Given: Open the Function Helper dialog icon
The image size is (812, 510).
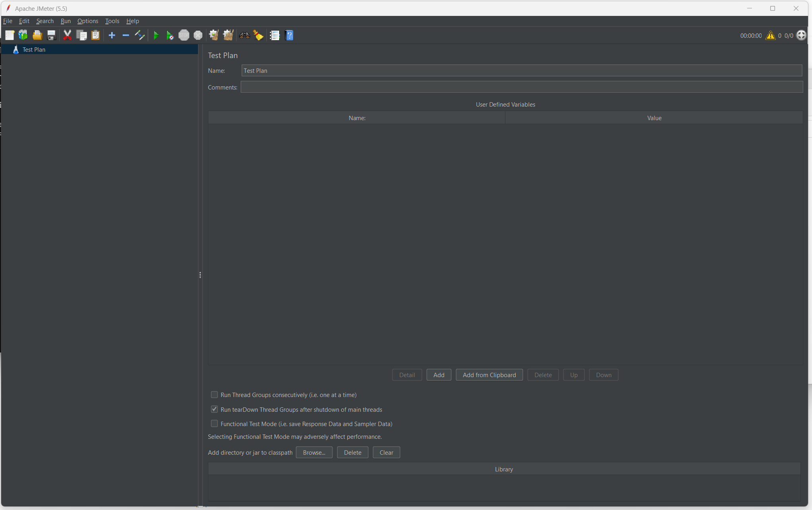Looking at the screenshot, I should coord(275,35).
